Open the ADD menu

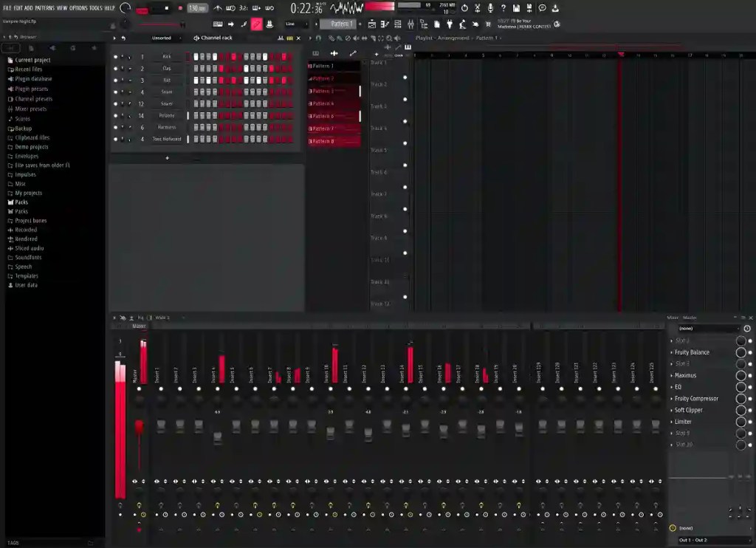tap(29, 8)
